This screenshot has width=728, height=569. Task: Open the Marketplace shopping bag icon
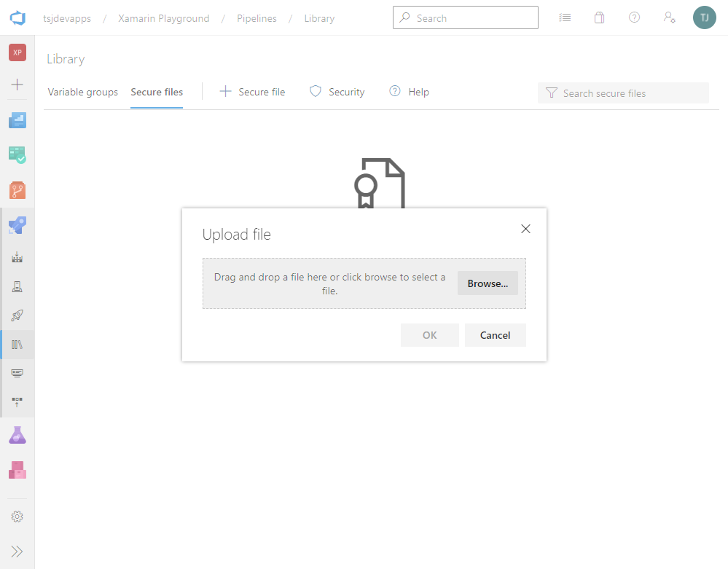(599, 18)
